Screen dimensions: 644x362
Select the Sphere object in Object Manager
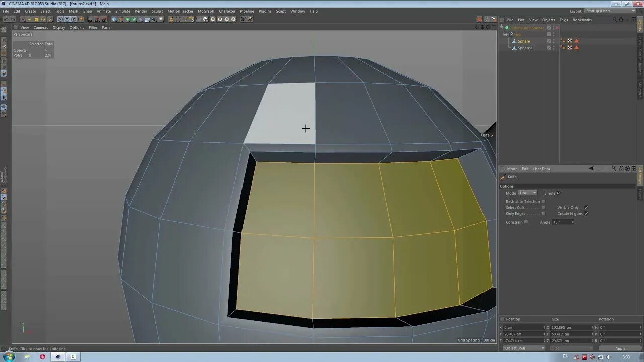[524, 41]
